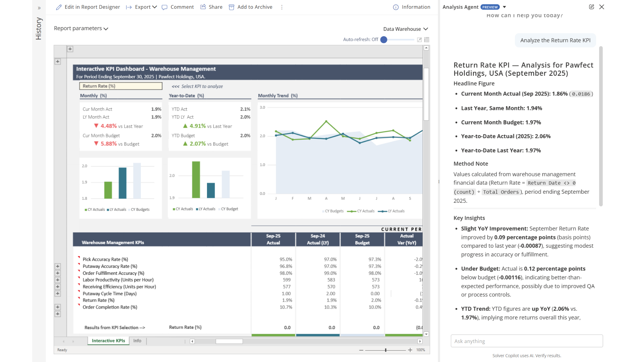This screenshot has height=362, width=644.
Task: Click the Share icon in toolbar
Action: [203, 7]
